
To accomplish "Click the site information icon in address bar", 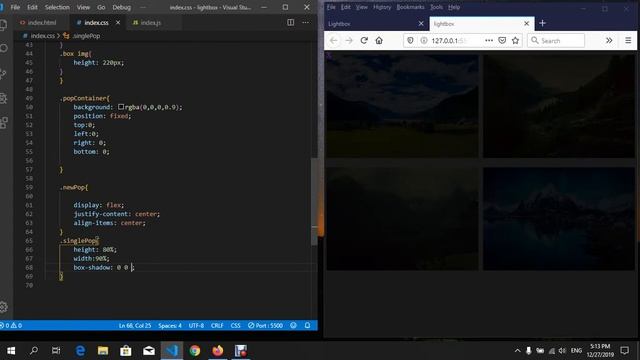I will [424, 40].
